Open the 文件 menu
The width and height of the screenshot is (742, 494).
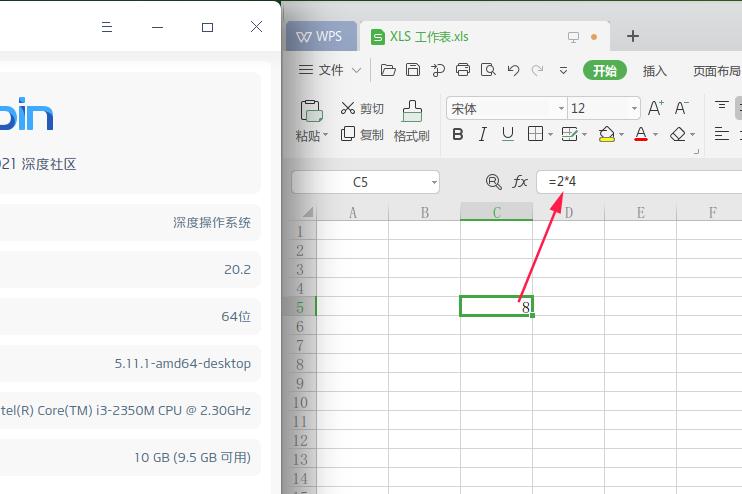coord(330,70)
